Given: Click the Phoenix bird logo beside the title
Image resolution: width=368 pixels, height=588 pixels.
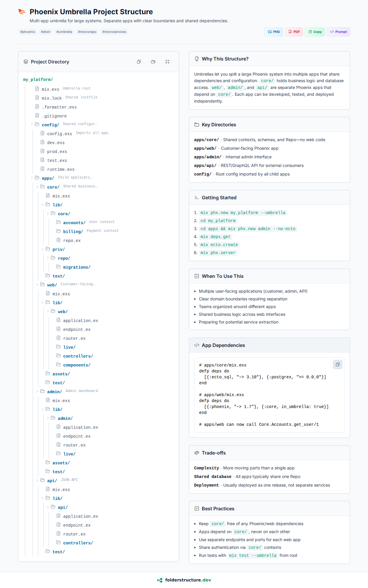Looking at the screenshot, I should [x=22, y=12].
